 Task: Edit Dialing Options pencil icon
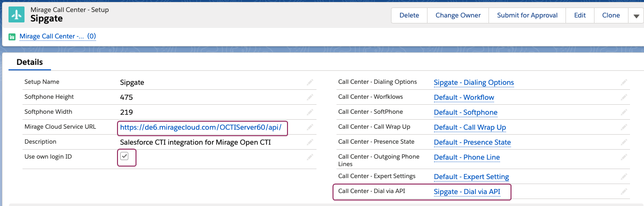(624, 82)
